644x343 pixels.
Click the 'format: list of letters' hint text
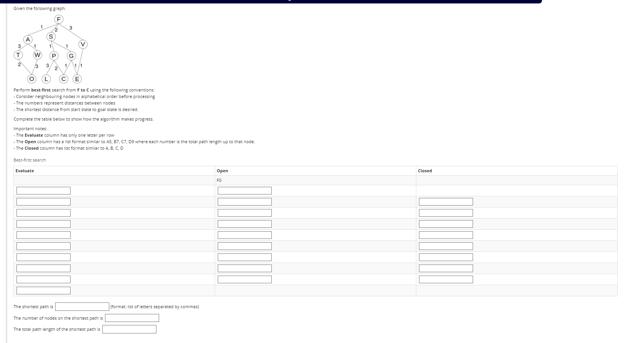point(154,307)
